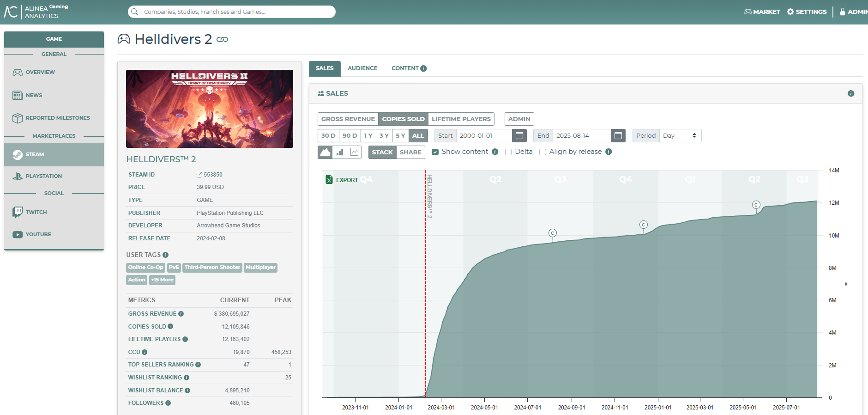Uncheck the Show content checkbox
This screenshot has width=868, height=415.
tap(435, 152)
